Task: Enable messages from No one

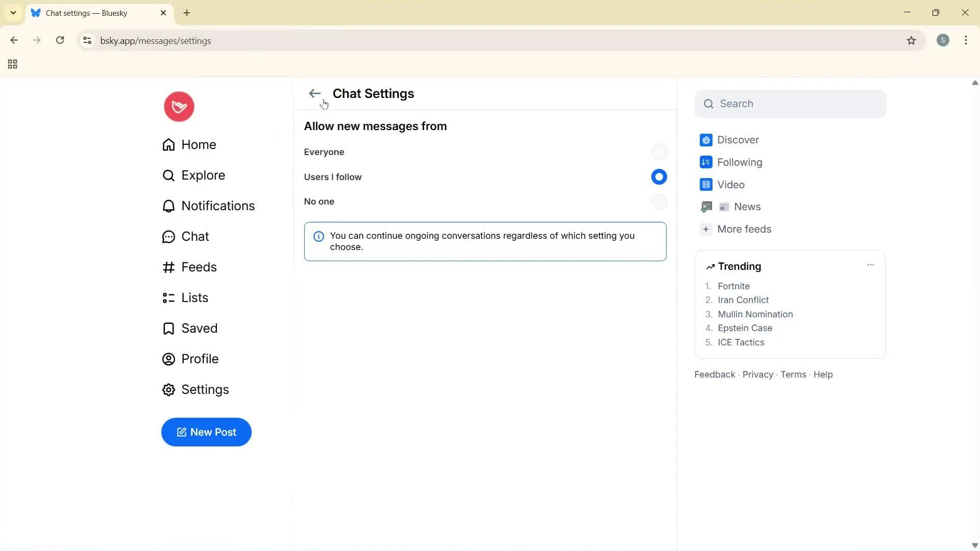Action: click(x=659, y=202)
